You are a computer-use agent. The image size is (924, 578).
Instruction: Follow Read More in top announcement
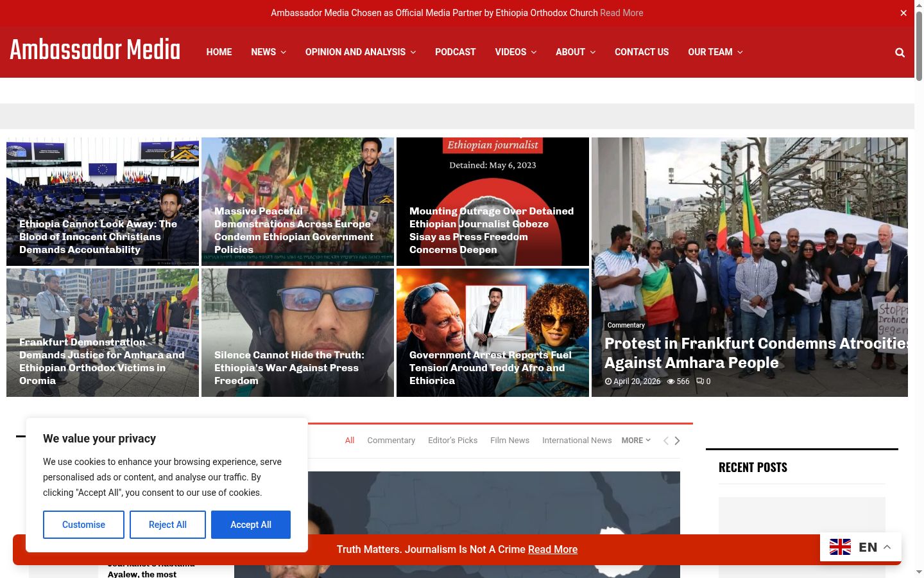(622, 13)
